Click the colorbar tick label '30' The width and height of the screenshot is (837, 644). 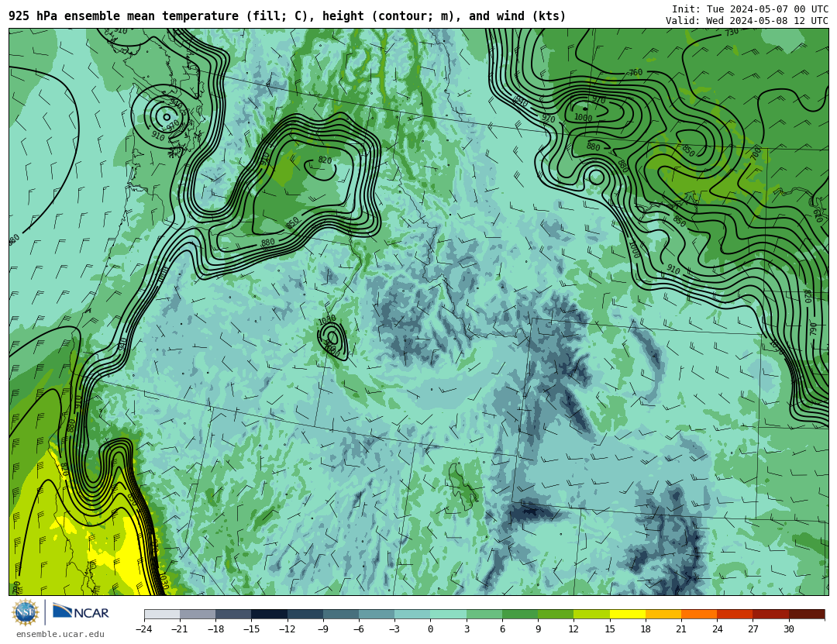pos(788,629)
